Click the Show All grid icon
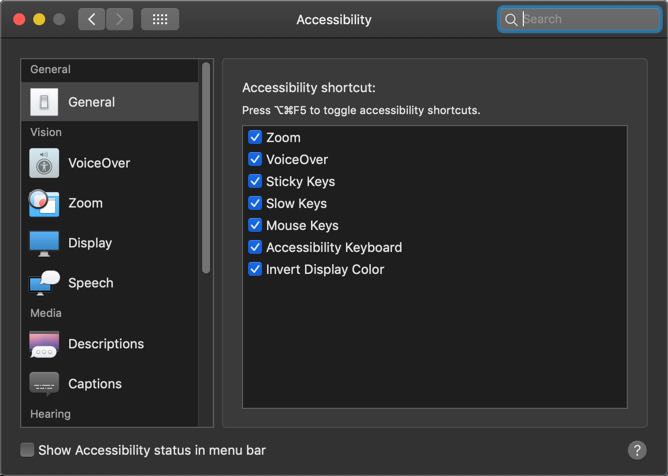668x476 pixels. [x=160, y=19]
